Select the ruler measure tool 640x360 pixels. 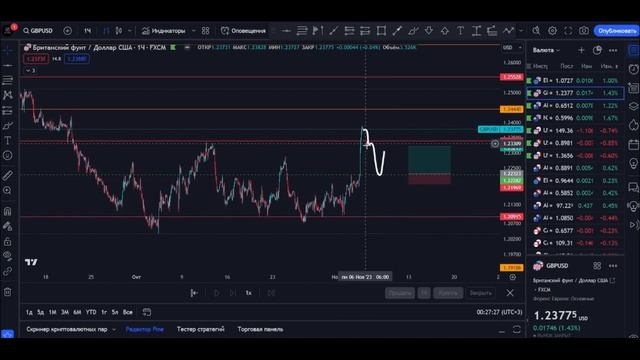pos(8,176)
